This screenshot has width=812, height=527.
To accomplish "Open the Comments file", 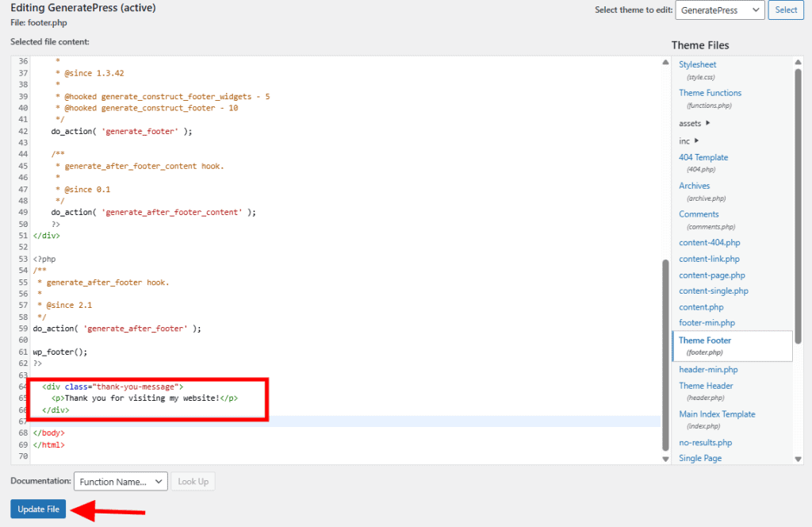I will [x=699, y=213].
